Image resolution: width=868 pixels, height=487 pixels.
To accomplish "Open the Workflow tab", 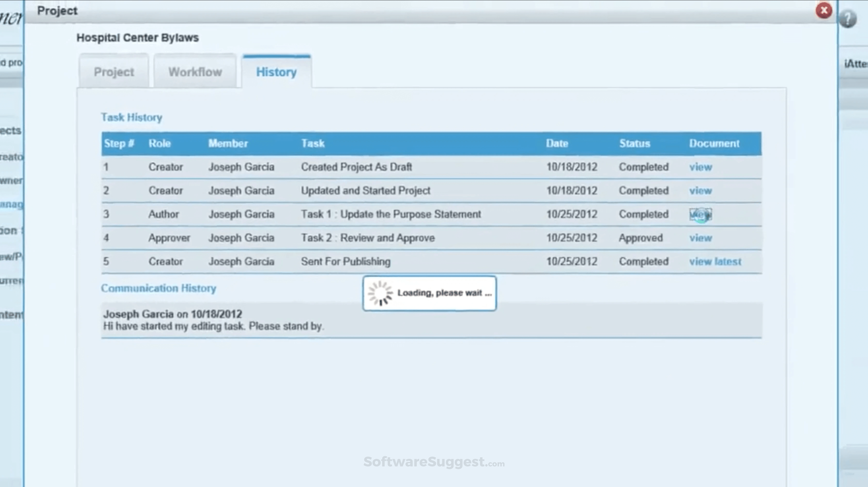I will point(195,72).
